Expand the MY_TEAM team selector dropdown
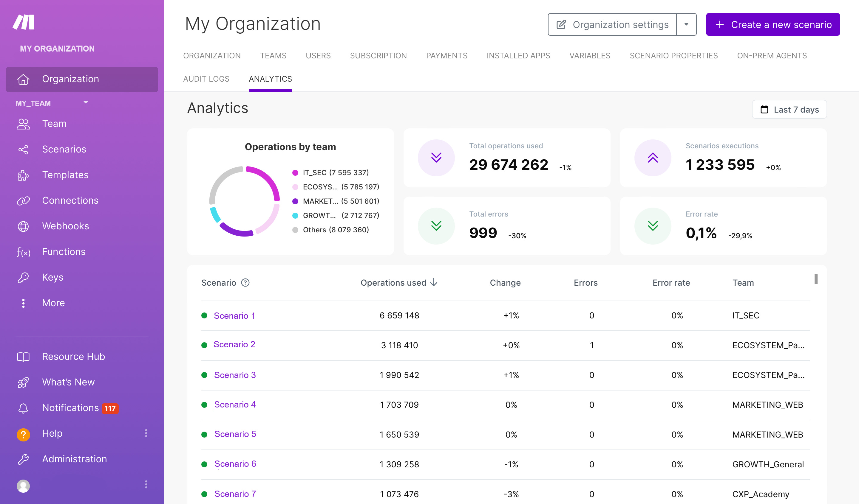The image size is (859, 504). [x=86, y=102]
